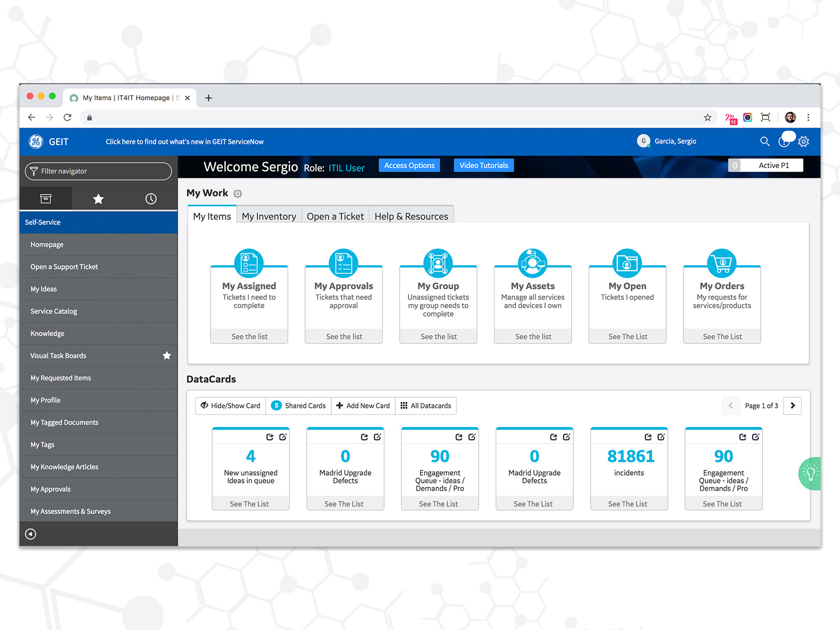The width and height of the screenshot is (840, 630).
Task: Open Service Catalog in the sidebar
Action: pos(54,311)
